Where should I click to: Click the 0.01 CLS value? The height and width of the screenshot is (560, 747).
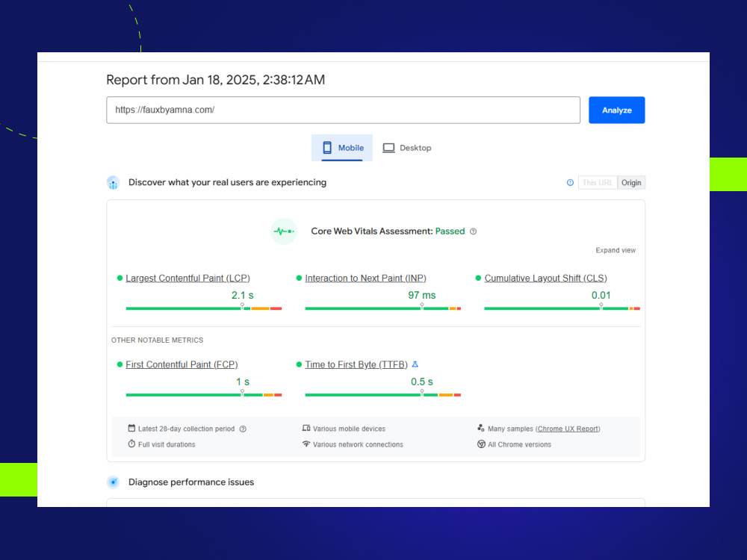point(601,295)
